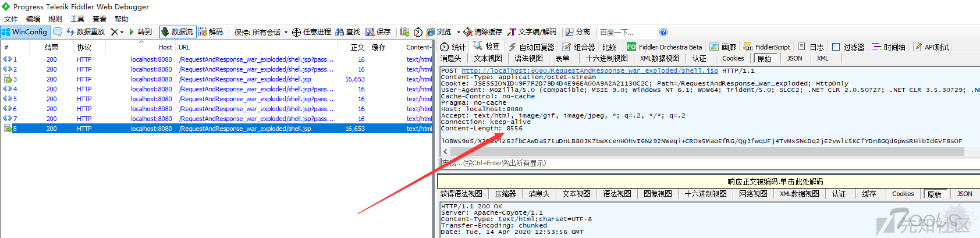Switch to the 十六进制视图 request tab

[x=606, y=58]
